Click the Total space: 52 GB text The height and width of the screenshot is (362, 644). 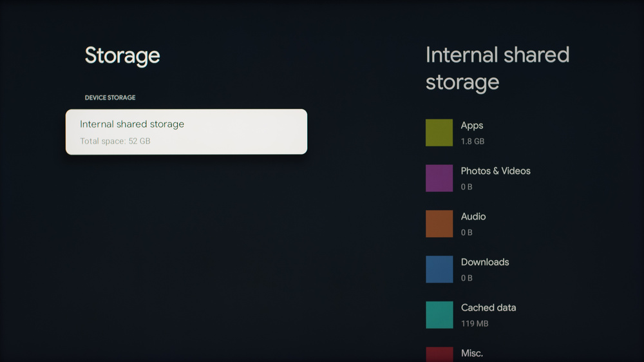point(115,141)
